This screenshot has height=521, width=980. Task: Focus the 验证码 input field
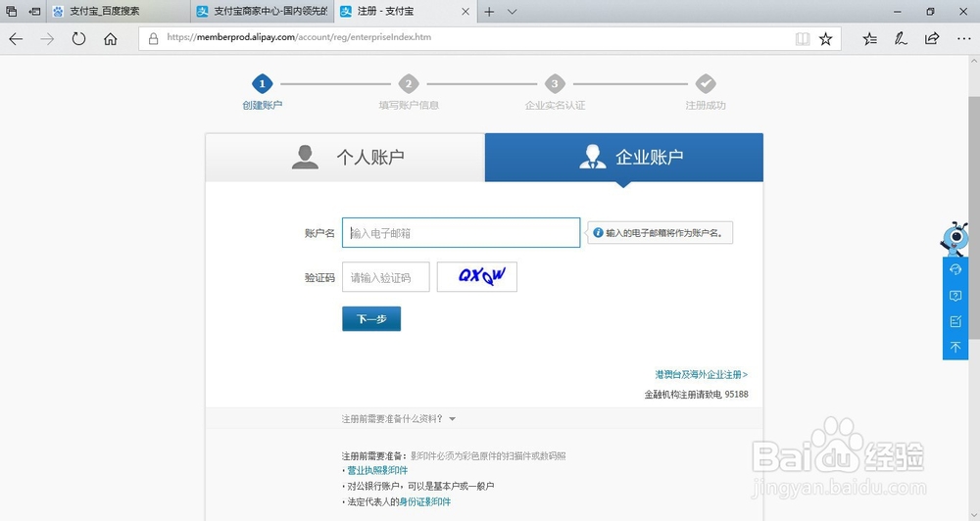coord(385,277)
